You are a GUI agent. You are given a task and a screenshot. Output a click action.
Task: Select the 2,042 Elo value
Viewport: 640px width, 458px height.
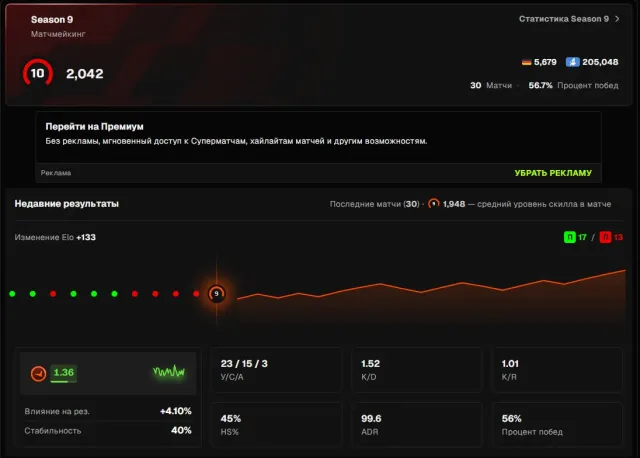click(85, 74)
